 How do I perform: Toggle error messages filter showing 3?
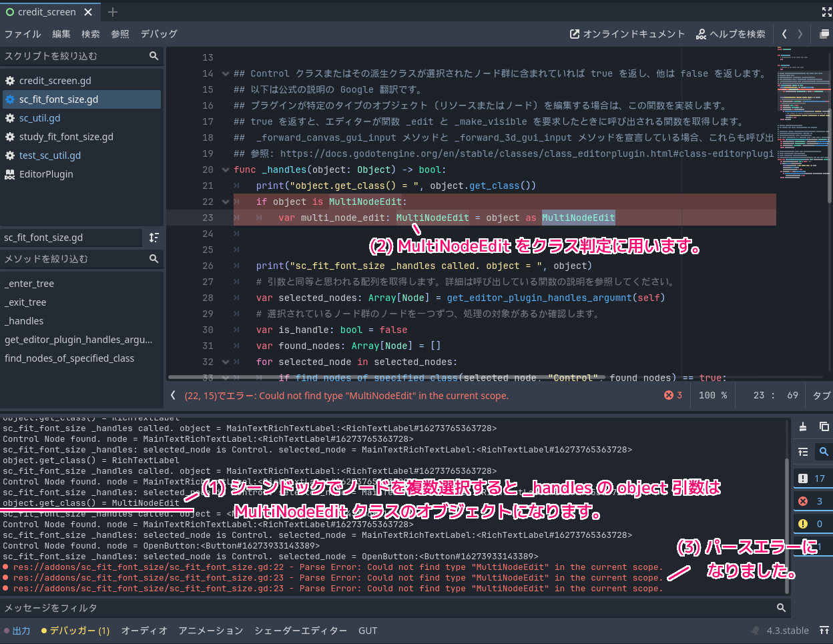click(x=812, y=501)
